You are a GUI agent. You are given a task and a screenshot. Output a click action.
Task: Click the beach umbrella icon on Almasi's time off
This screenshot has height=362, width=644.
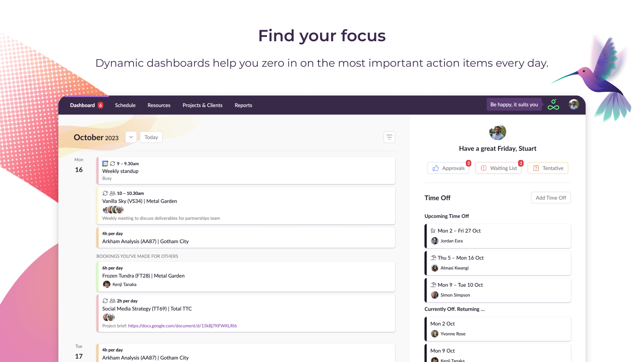(x=433, y=258)
